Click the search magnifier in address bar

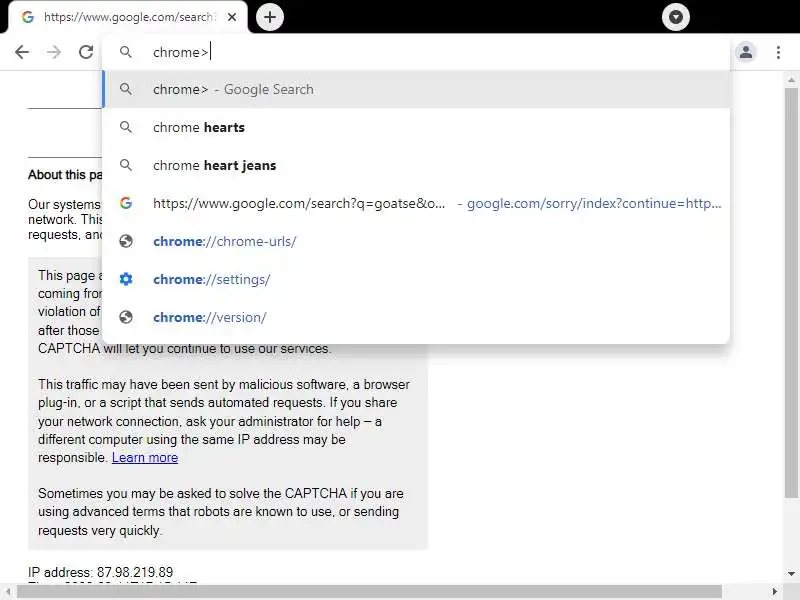coord(126,52)
